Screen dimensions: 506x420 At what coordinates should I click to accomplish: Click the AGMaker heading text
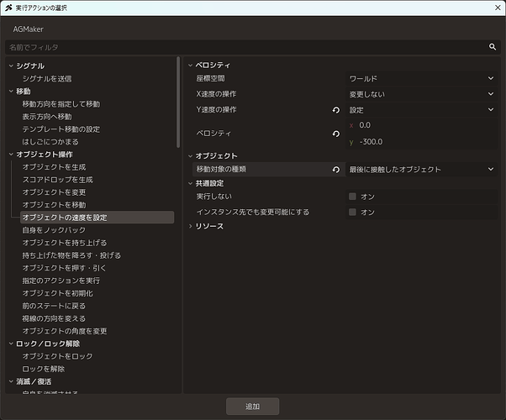[x=28, y=29]
